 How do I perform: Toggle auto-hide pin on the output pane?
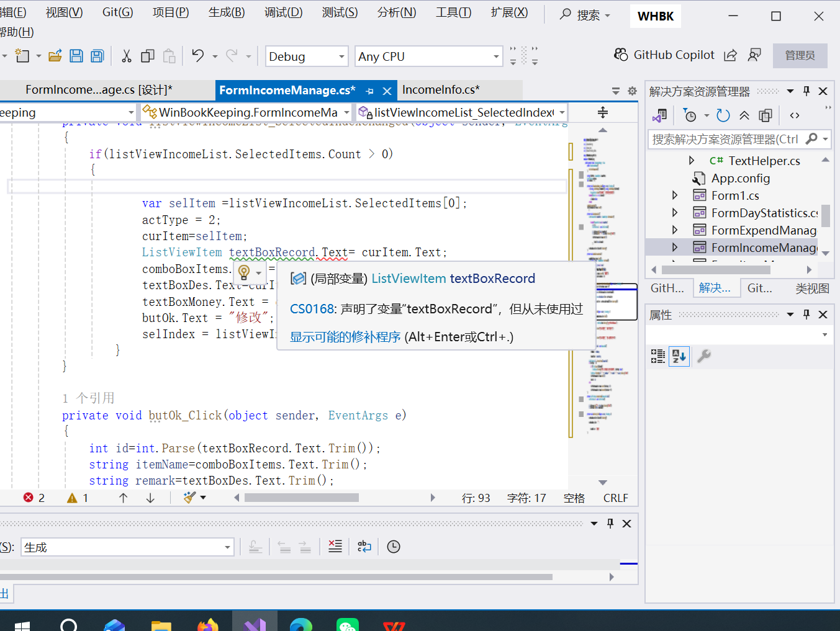[x=610, y=524]
